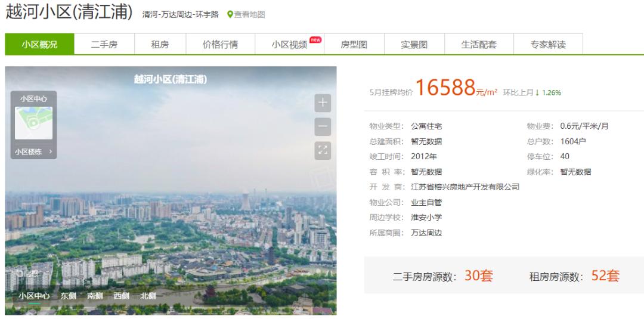Click the 二手房房源数 label
This screenshot has width=644, height=319.
[x=425, y=277]
